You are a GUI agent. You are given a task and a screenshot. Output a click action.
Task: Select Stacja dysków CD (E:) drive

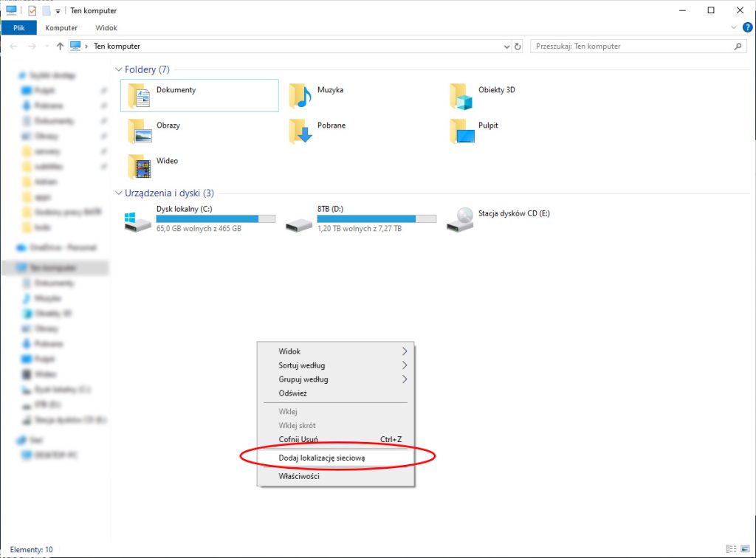(461, 219)
